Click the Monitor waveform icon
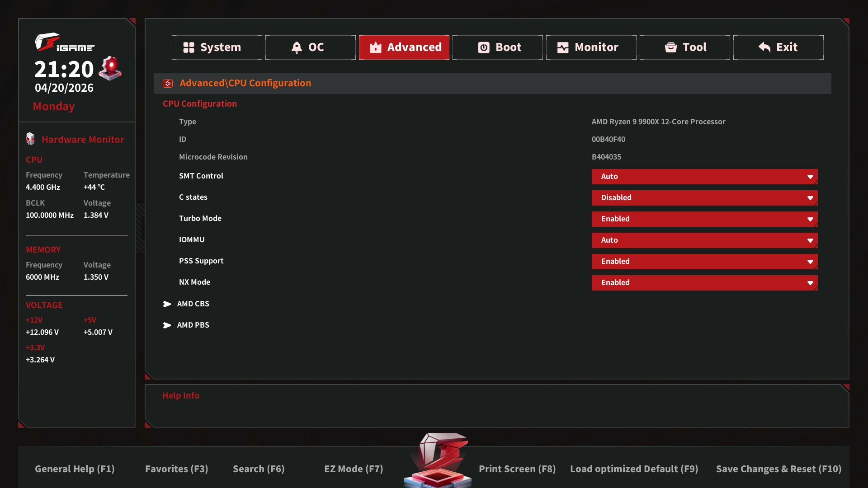 tap(563, 47)
